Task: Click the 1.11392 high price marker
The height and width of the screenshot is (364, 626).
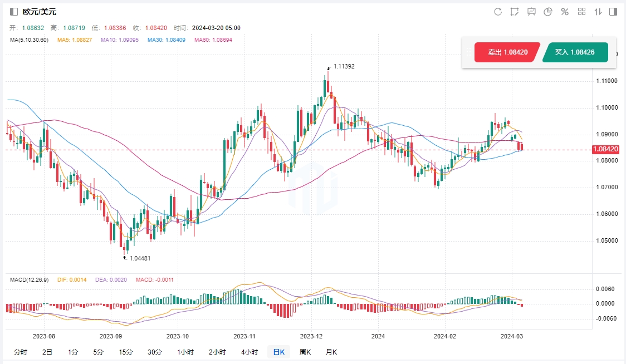Action: (x=344, y=66)
